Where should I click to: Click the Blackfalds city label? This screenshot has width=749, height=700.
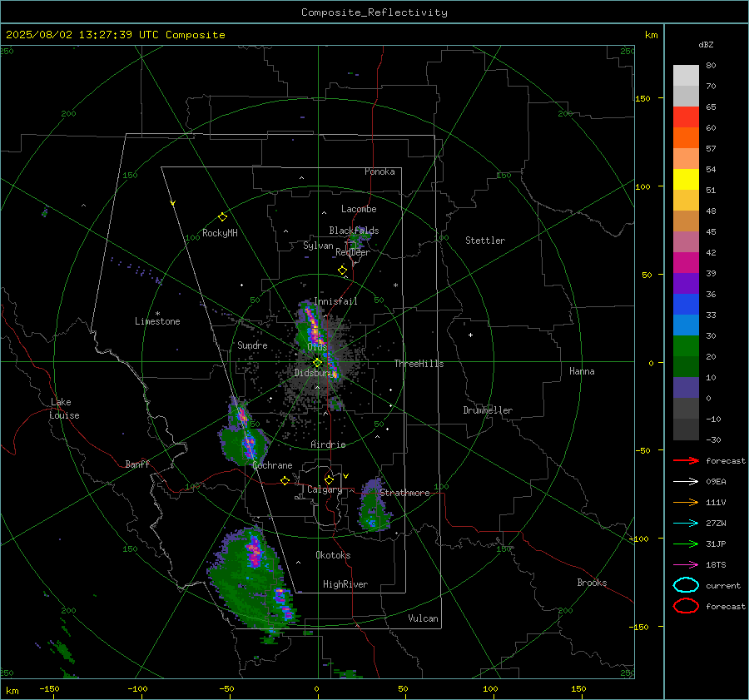(354, 231)
